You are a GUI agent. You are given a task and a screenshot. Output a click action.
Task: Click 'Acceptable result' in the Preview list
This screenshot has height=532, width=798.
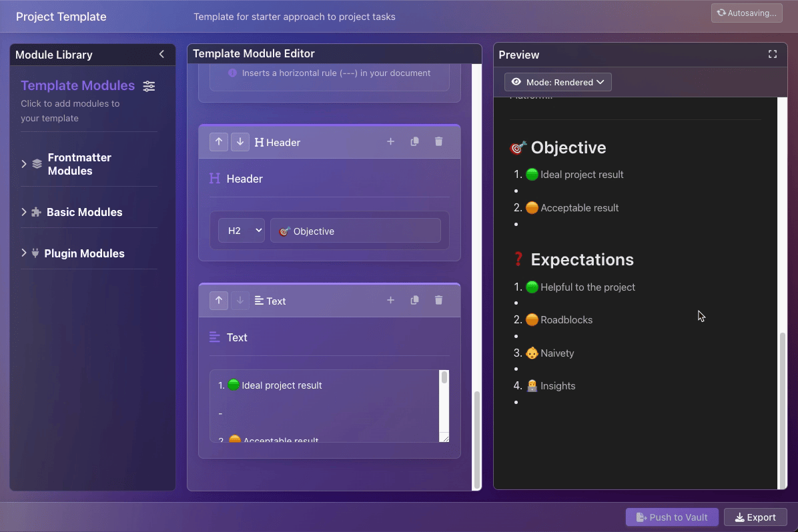click(x=580, y=207)
